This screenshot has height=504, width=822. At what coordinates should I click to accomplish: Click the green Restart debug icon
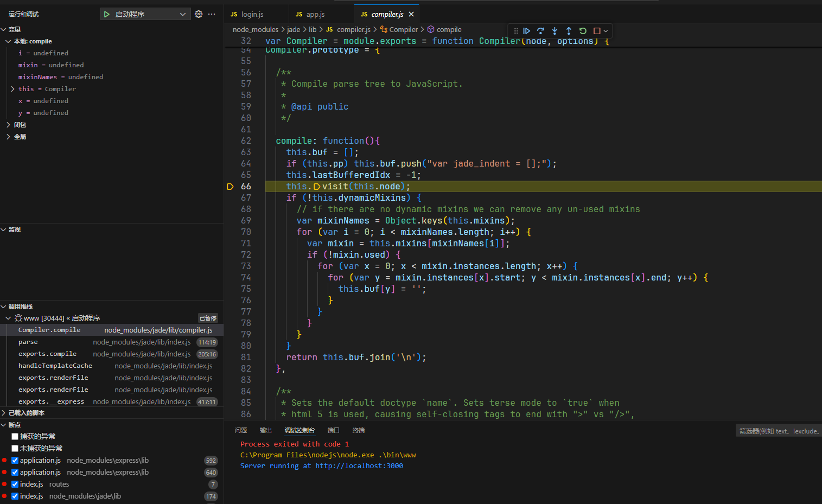tap(583, 31)
